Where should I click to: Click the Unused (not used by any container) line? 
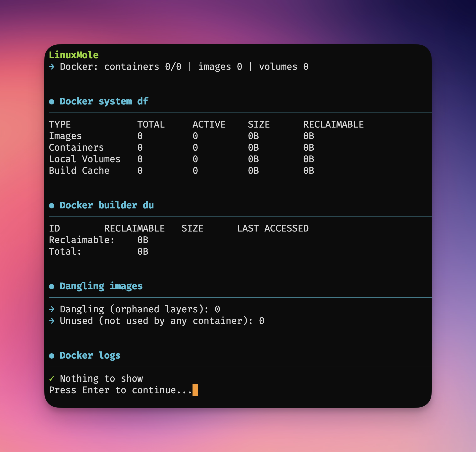tap(162, 321)
